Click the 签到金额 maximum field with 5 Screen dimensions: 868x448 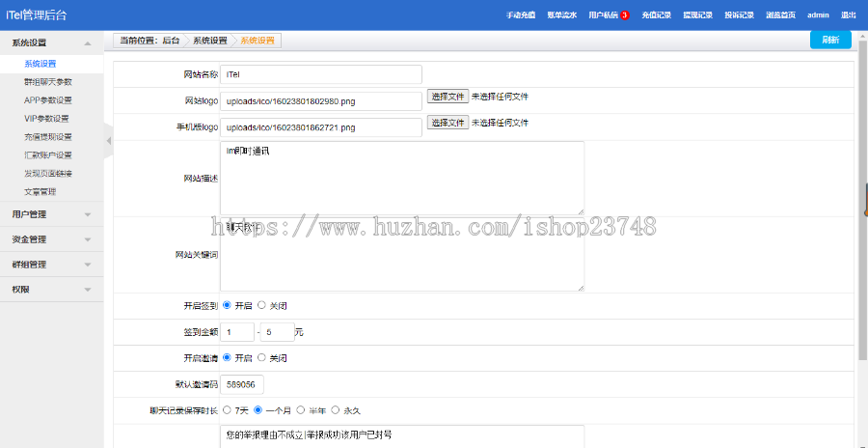tap(278, 332)
